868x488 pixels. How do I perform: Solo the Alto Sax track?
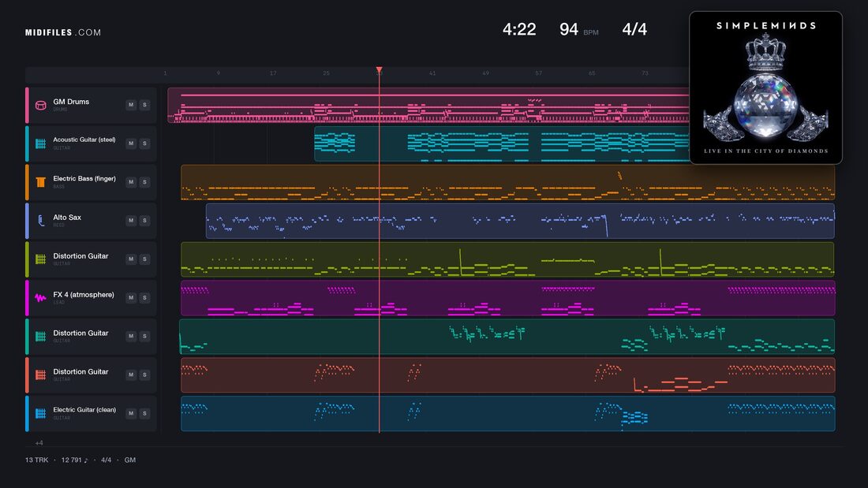pyautogui.click(x=144, y=220)
